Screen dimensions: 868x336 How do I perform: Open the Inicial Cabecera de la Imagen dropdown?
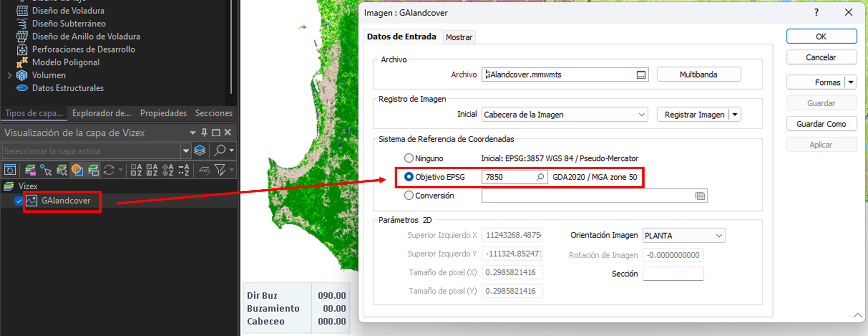click(641, 115)
